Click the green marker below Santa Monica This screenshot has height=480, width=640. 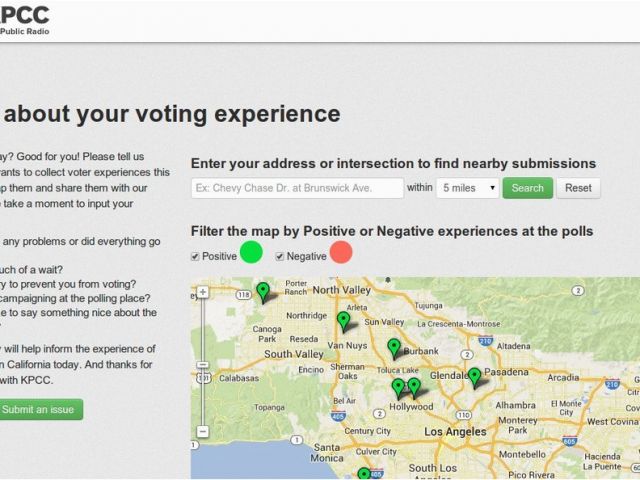point(364,474)
